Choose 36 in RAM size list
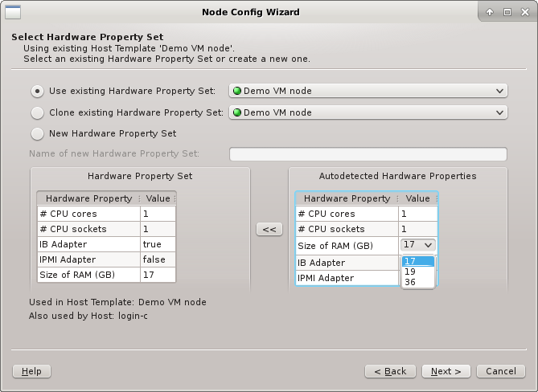Screen dimensions: 538x392 [x=418, y=282]
